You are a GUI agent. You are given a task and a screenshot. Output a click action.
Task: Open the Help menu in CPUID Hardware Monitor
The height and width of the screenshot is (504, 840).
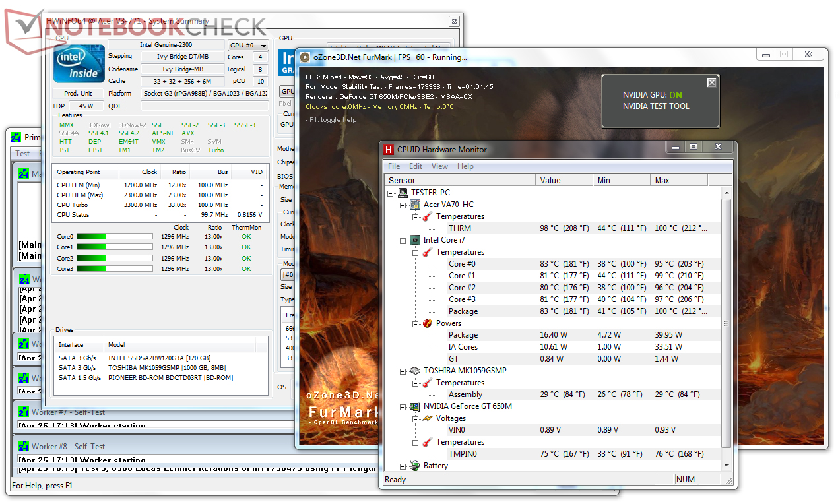coord(465,166)
